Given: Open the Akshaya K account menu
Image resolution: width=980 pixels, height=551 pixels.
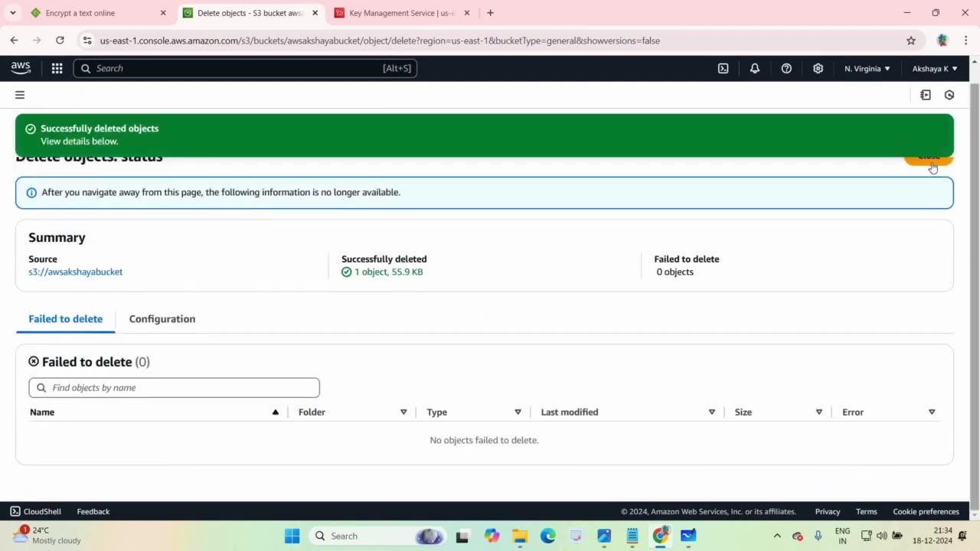Looking at the screenshot, I should tap(935, 69).
